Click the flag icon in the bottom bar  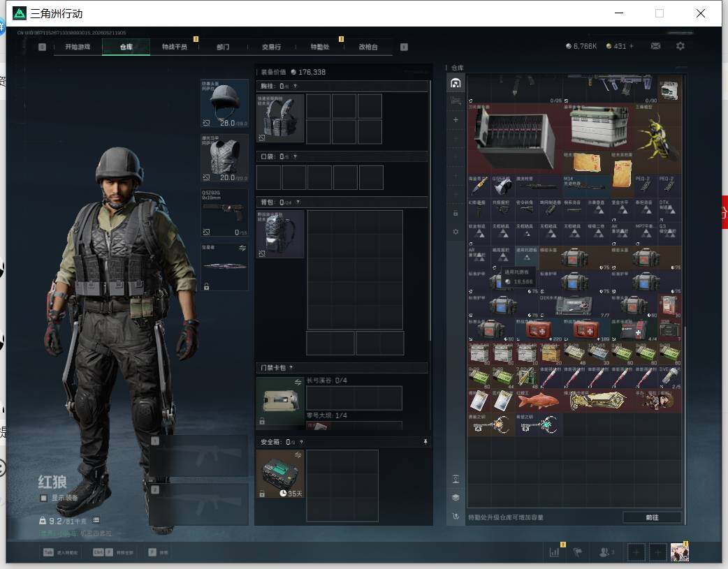(578, 552)
